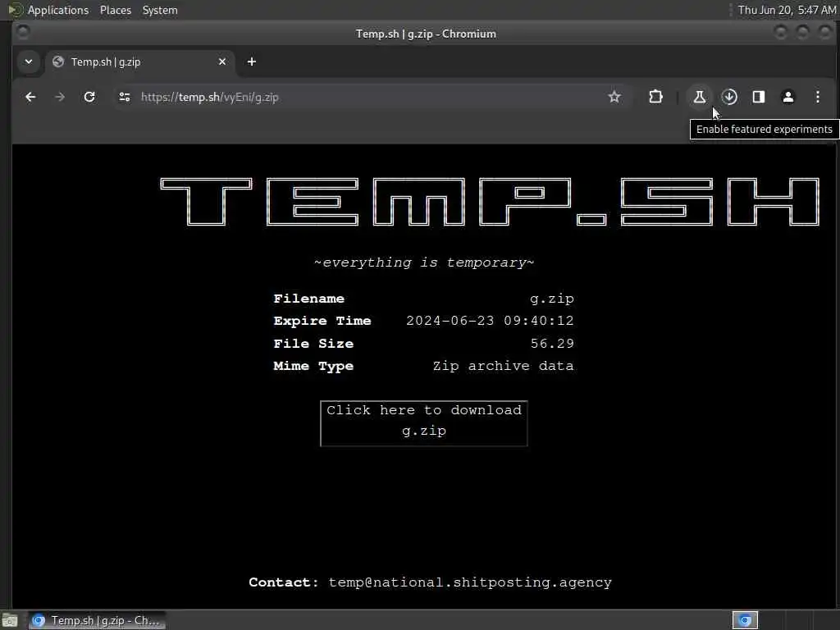
Task: Select the Mime Type value Zip archive data
Action: pyautogui.click(x=503, y=366)
